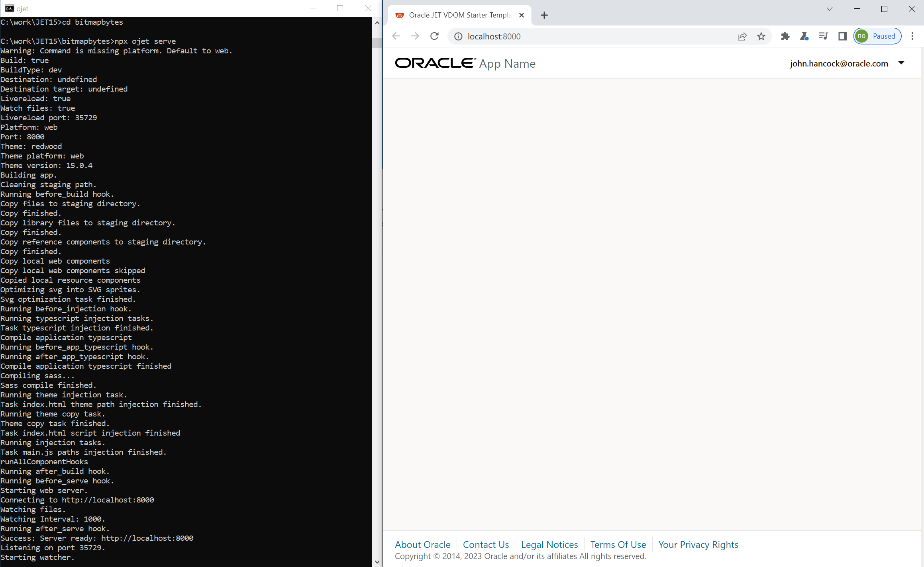Expand john.hancock@oracle.com user menu arrow
This screenshot has width=924, height=567.
tap(901, 63)
